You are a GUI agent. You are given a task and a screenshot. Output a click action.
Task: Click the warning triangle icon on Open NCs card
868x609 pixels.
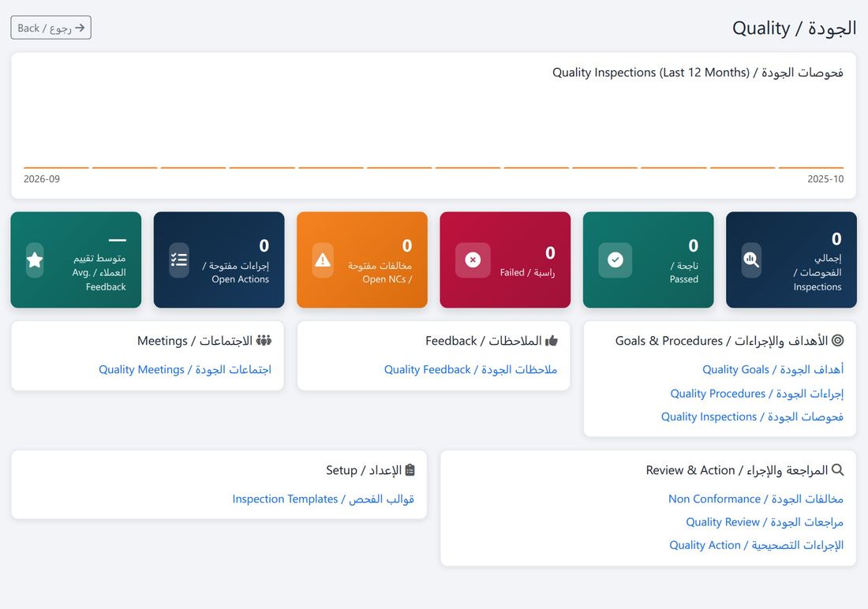(x=323, y=260)
